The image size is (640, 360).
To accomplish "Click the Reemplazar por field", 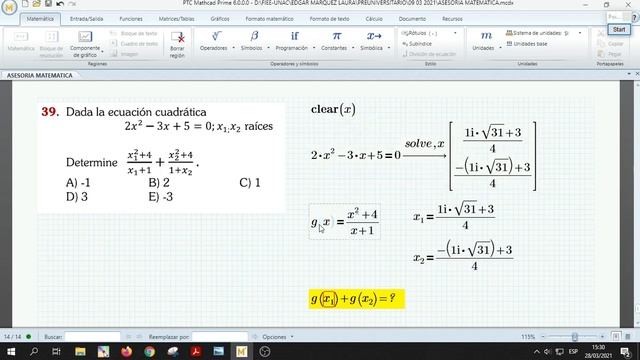I will tap(220, 337).
